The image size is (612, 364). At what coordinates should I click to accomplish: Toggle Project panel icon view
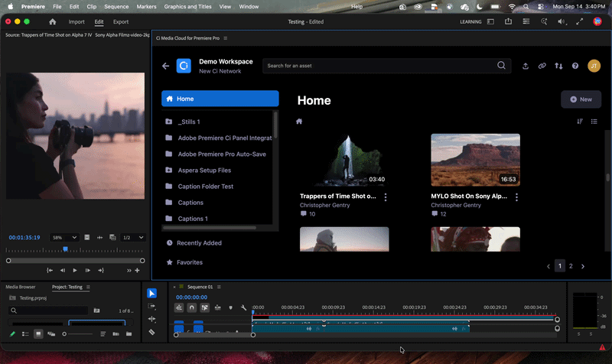38,334
